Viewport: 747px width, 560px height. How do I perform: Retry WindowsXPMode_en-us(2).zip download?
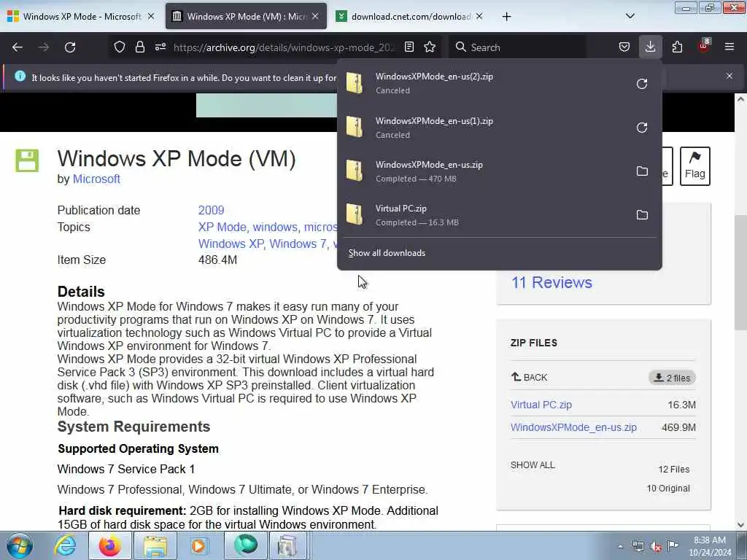642,84
